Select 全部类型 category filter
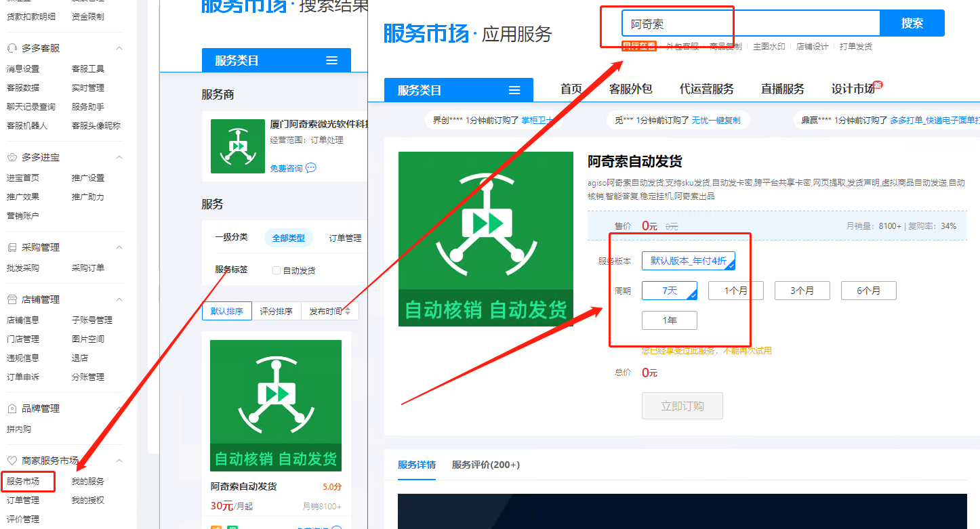Viewport: 980px width, 529px height. click(289, 238)
